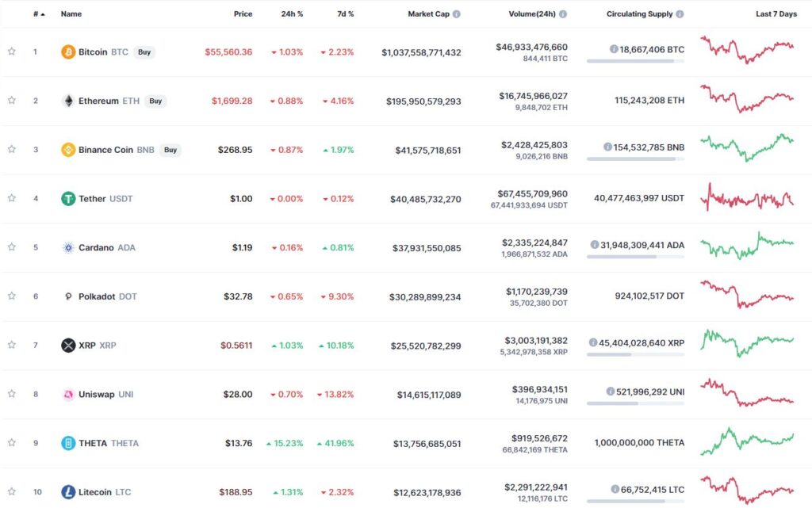The image size is (812, 508).
Task: Click the XRP logo icon
Action: (68, 345)
